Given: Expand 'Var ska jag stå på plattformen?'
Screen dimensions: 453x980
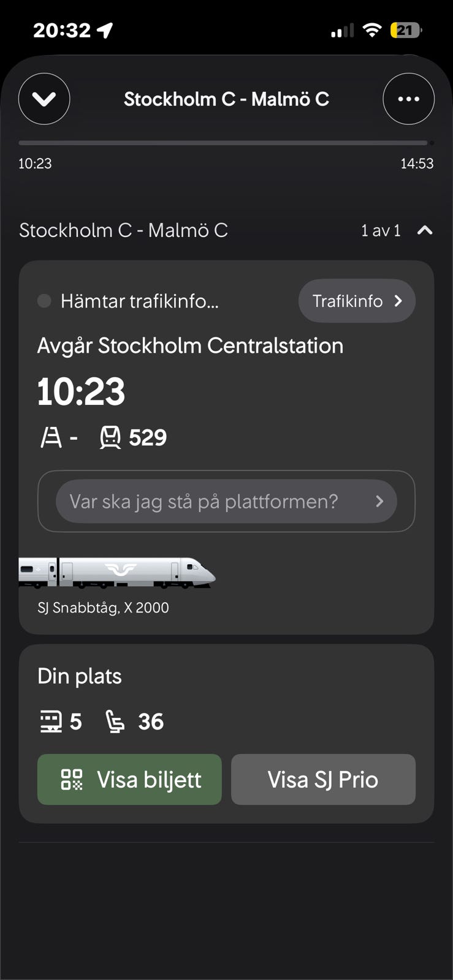Looking at the screenshot, I should (x=226, y=502).
